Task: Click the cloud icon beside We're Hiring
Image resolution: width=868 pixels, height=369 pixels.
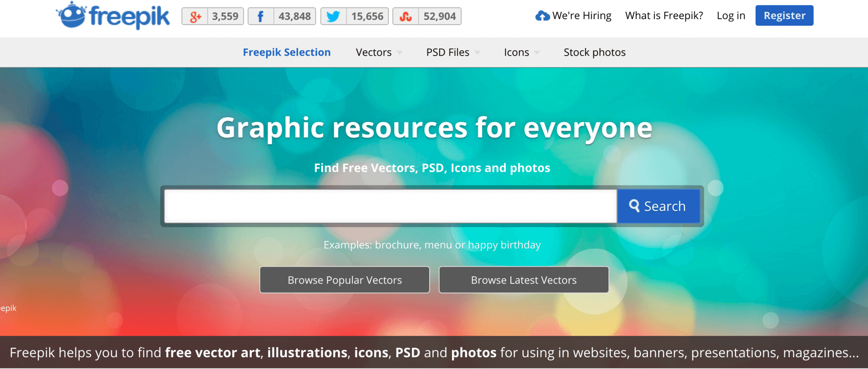Action: pos(542,16)
